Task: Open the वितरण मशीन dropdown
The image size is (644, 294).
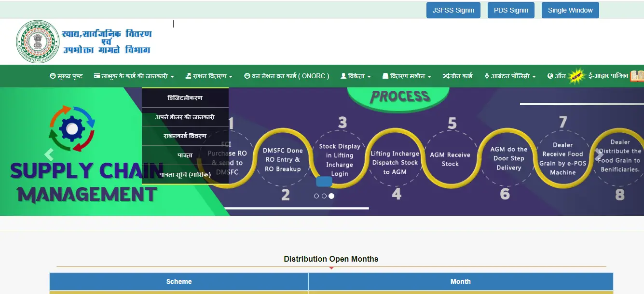Action: [407, 76]
